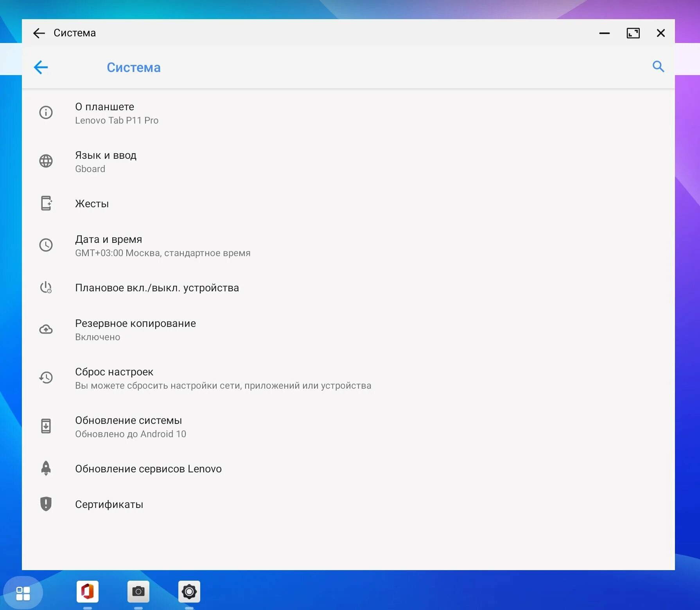
Task: Go back using the blue arrow
Action: (41, 67)
